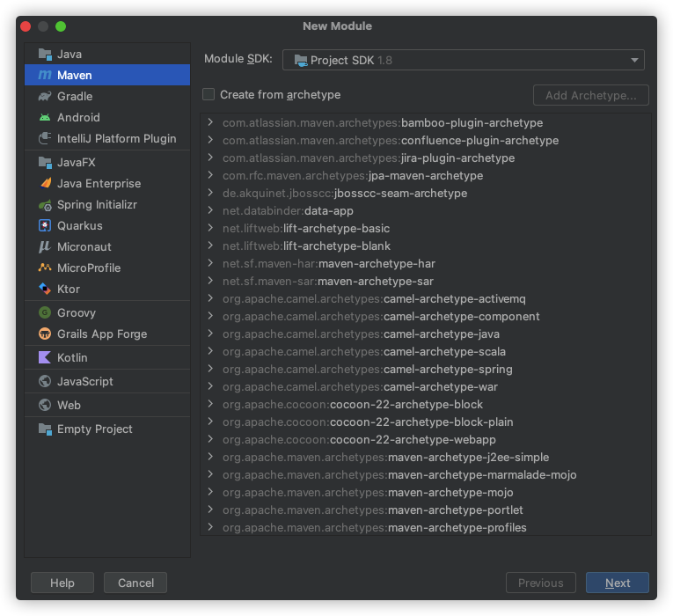673x616 pixels.
Task: Click the Gradle elephant icon
Action: tap(45, 96)
